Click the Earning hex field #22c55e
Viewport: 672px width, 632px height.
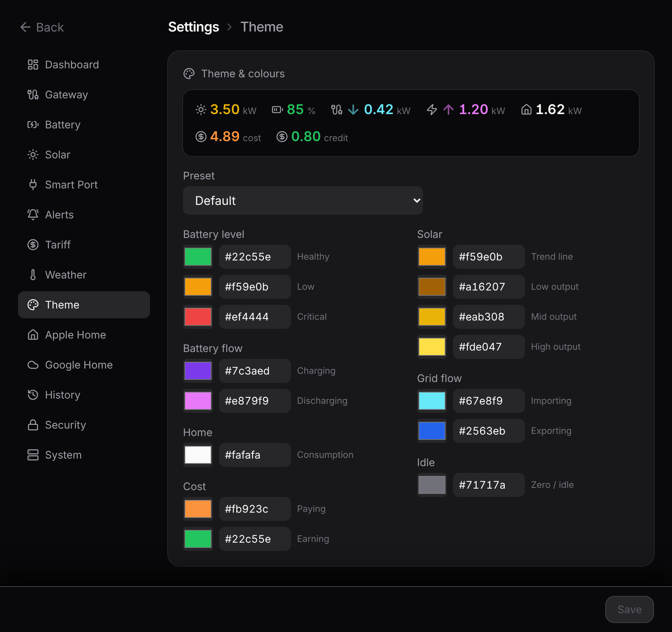point(255,539)
